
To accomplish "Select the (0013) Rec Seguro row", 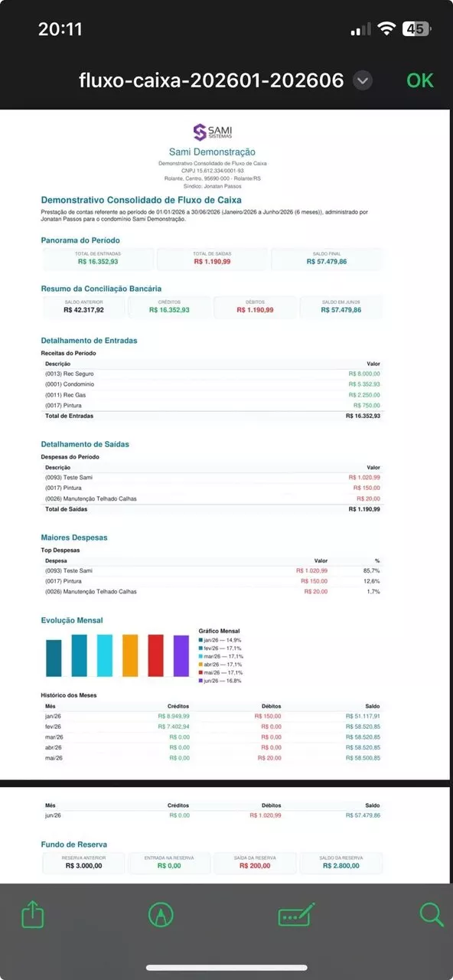I will pyautogui.click(x=212, y=373).
